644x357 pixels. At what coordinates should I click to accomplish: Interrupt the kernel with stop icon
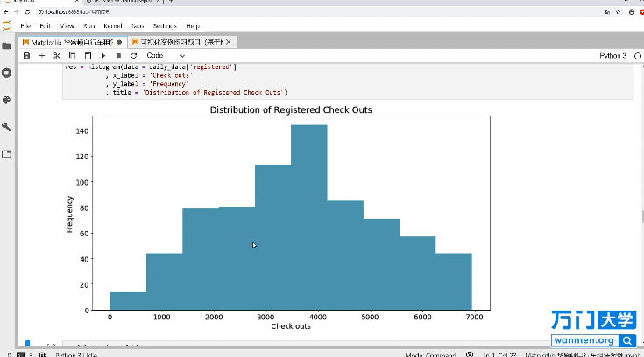118,55
